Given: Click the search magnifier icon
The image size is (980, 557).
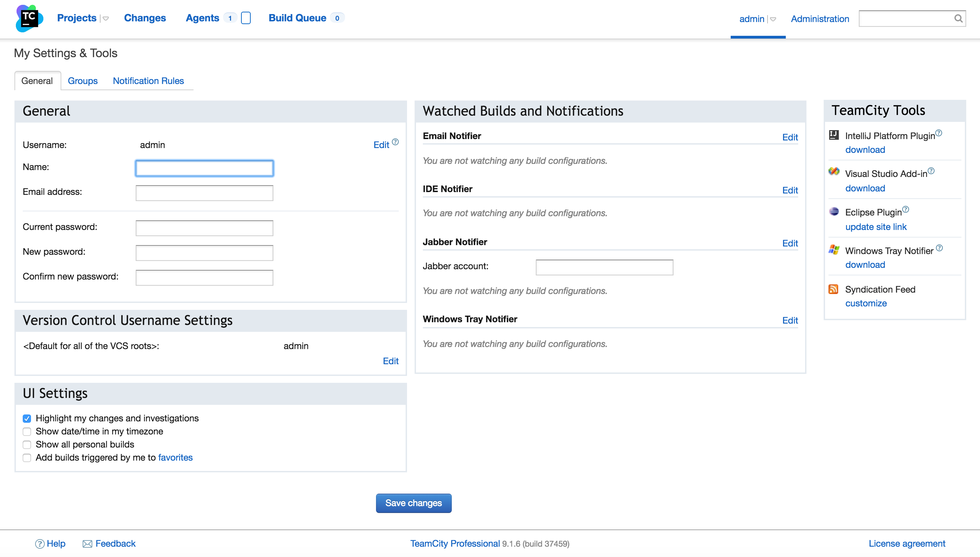Looking at the screenshot, I should [958, 18].
